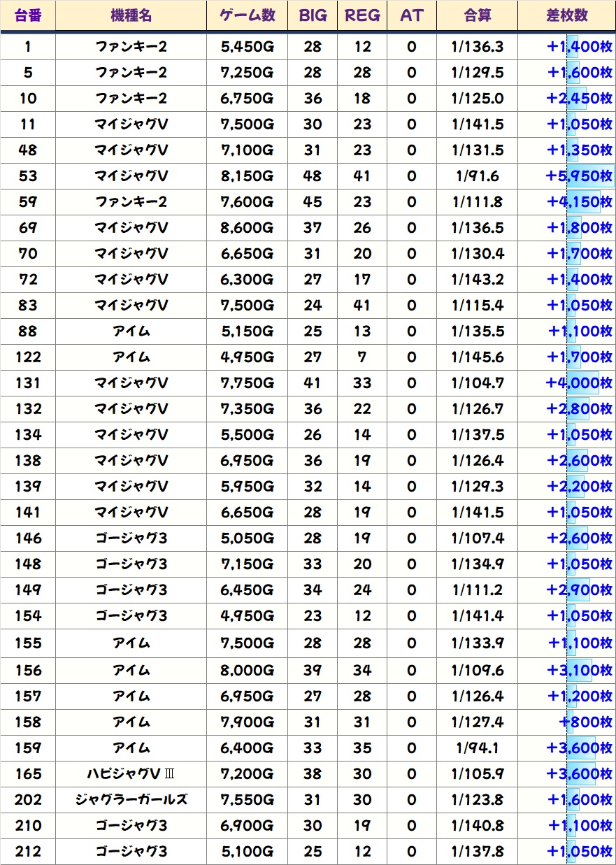This screenshot has height=865, width=616.
Task: Select the 8,000G game count cell
Action: coord(247,670)
